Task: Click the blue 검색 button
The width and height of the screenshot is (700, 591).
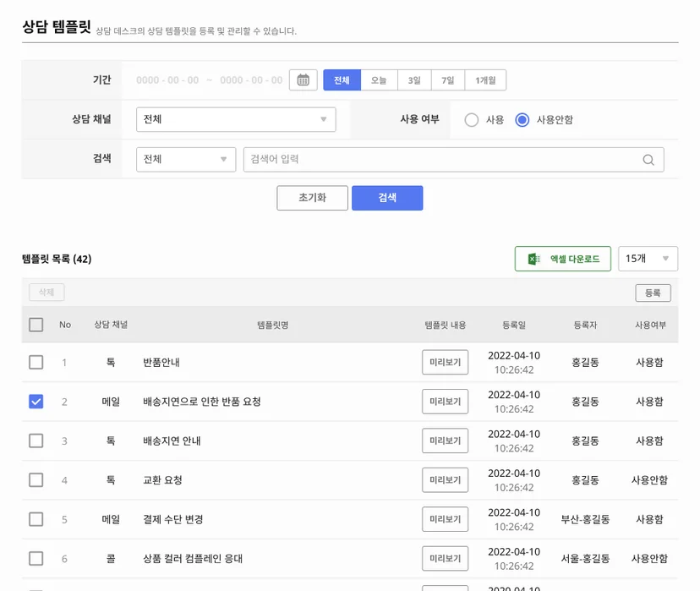Action: [387, 198]
